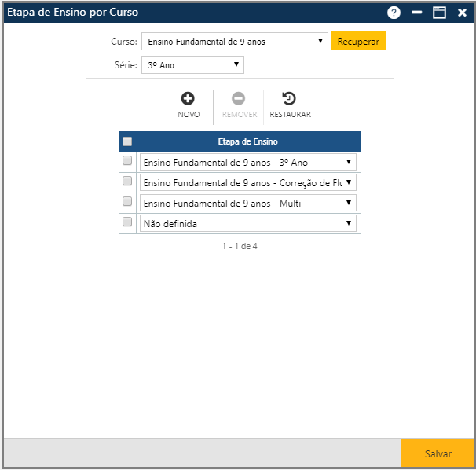The image size is (476, 470).
Task: Check the box for Correção de Fluxo row
Action: click(x=127, y=182)
